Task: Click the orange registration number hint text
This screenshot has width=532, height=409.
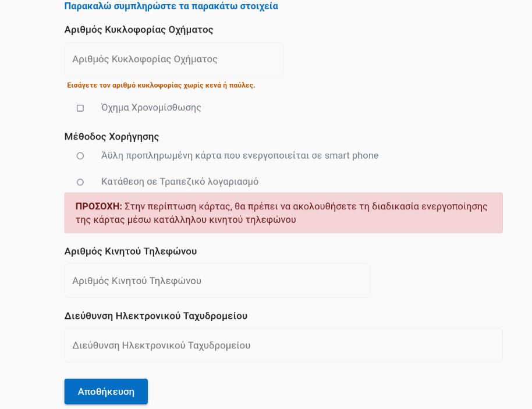Action: pyautogui.click(x=161, y=86)
